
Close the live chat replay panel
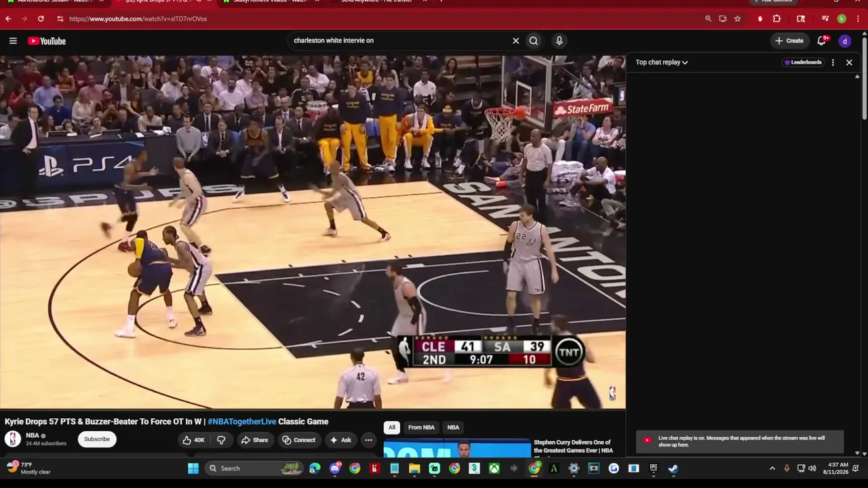pos(849,62)
